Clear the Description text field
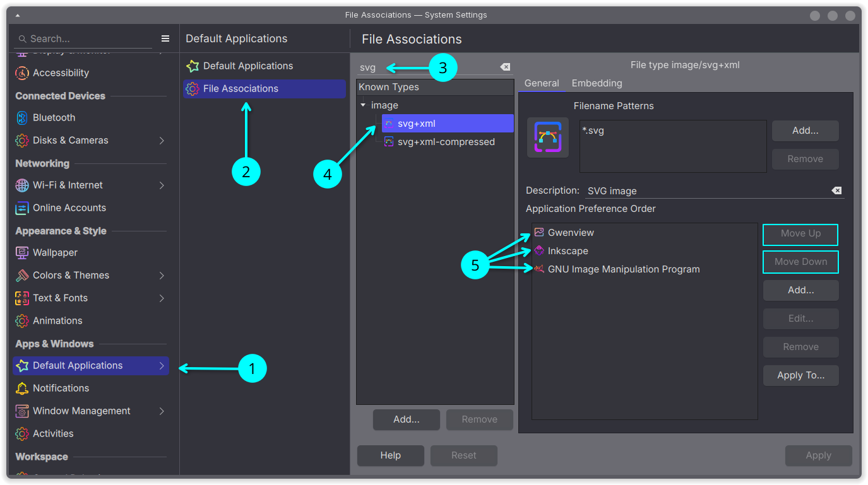 (x=836, y=190)
